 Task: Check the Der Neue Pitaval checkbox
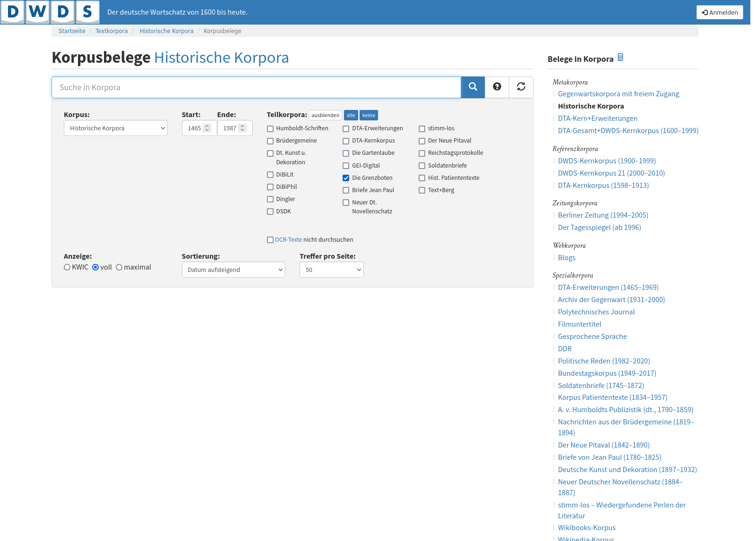pyautogui.click(x=422, y=141)
